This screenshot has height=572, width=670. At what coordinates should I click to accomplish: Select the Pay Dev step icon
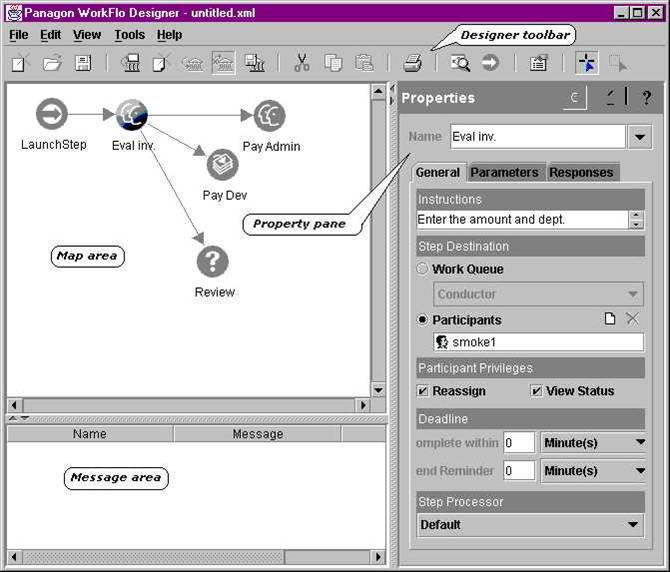(222, 165)
